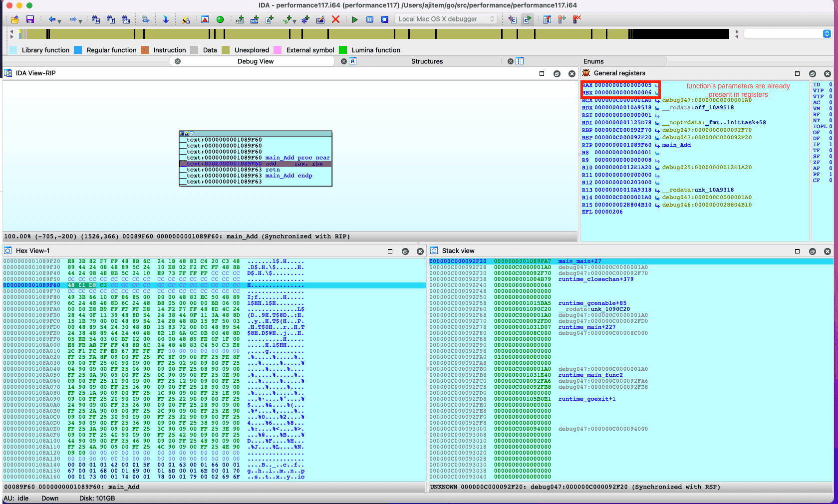
Task: Click the green circle toolbar icon
Action: [220, 19]
